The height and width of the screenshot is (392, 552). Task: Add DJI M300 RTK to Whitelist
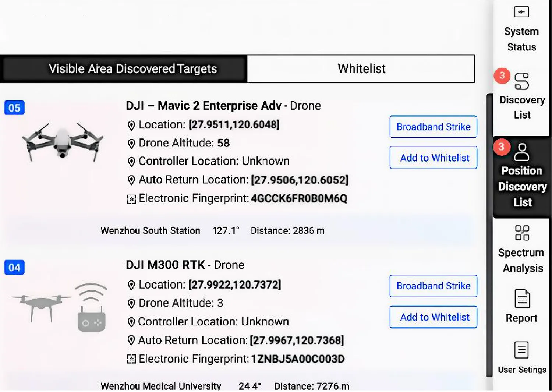coord(433,317)
